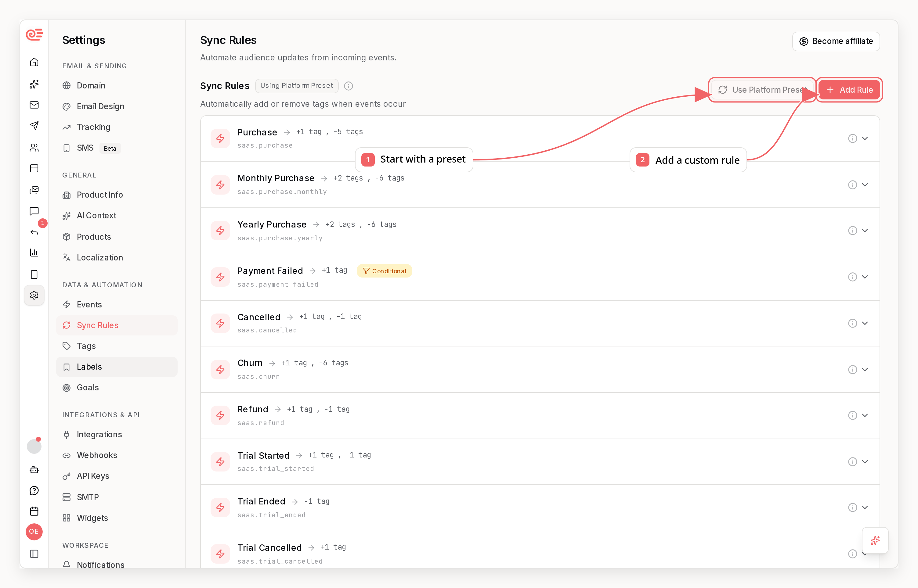
Task: Open the contacts people icon in rail
Action: pyautogui.click(x=34, y=147)
